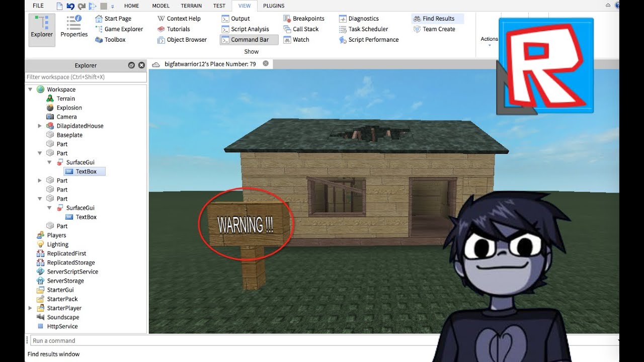This screenshot has height=362, width=644.
Task: Switch to the TEST tab
Action: point(219,6)
